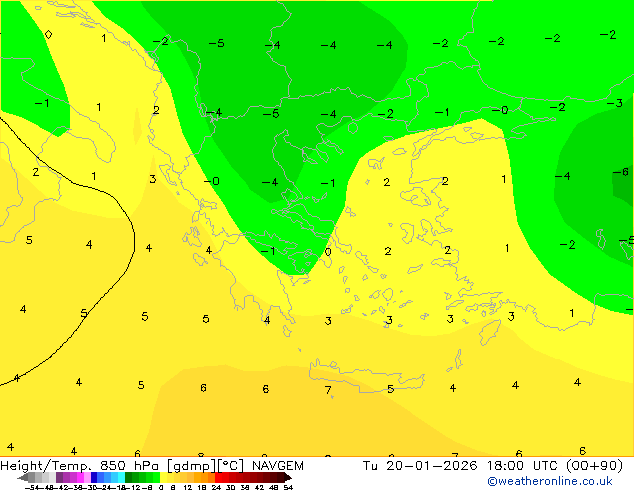
Task: Click the "[gdmp][°C]" units label
Action: [x=205, y=466]
